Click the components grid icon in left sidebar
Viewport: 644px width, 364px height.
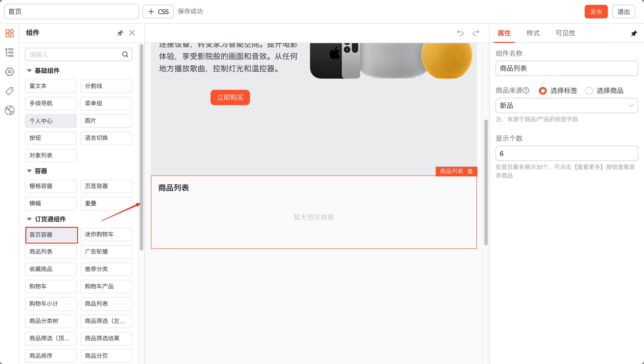click(x=9, y=33)
